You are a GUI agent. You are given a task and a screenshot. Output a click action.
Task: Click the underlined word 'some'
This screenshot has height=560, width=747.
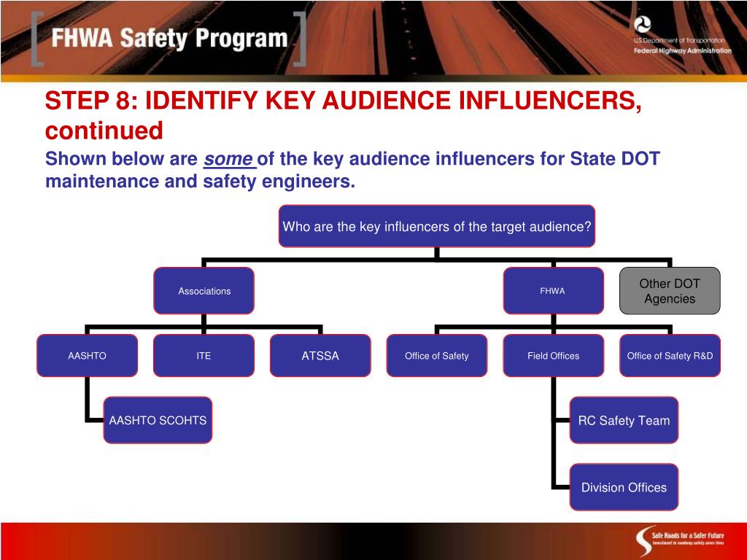[x=228, y=158]
